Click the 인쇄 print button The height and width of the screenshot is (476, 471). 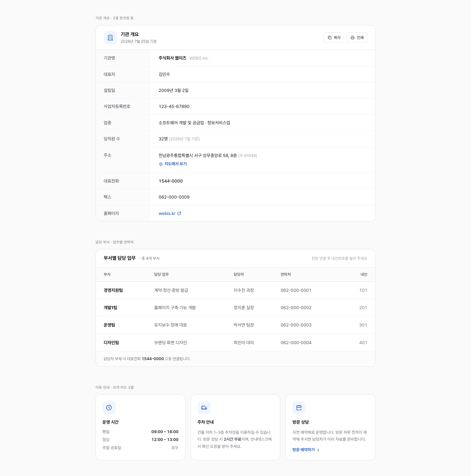point(357,38)
